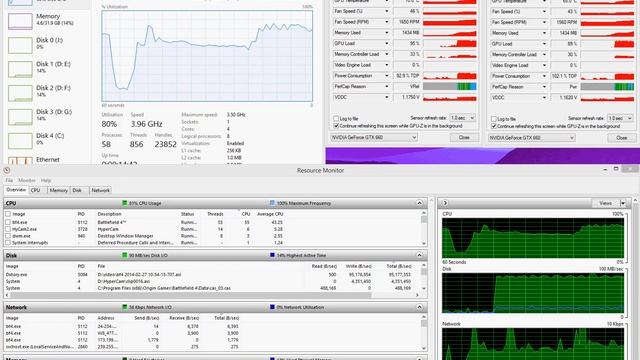
Task: Click the Battlefield 4 description cell
Action: pos(111,222)
